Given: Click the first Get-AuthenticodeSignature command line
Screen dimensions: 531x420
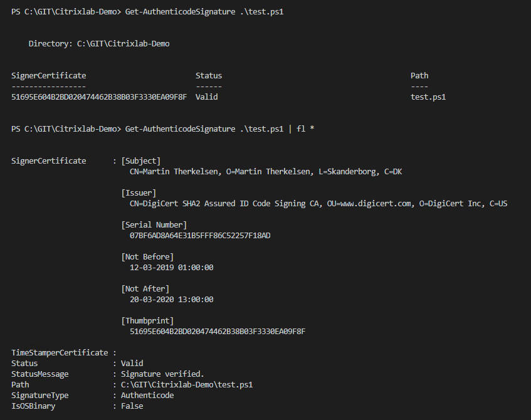Looking at the screenshot, I should point(147,12).
